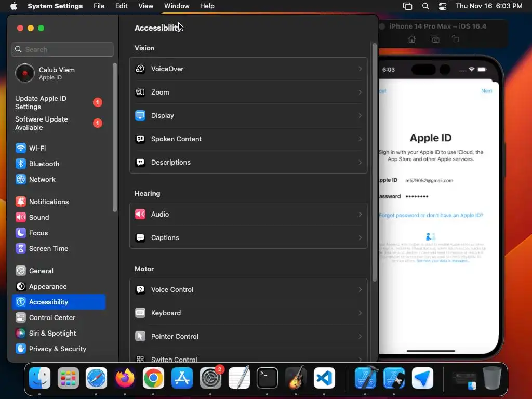The image size is (532, 399).
Task: Tap the password field in simulator
Action: coord(417,196)
